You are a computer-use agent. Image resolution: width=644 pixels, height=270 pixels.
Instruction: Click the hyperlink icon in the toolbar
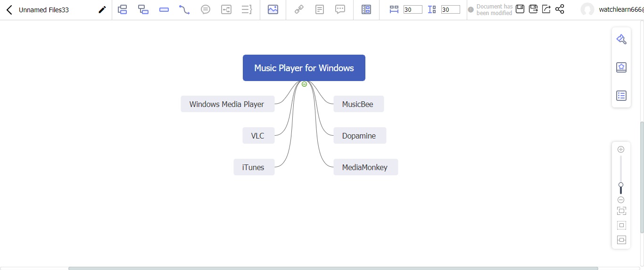(x=299, y=9)
